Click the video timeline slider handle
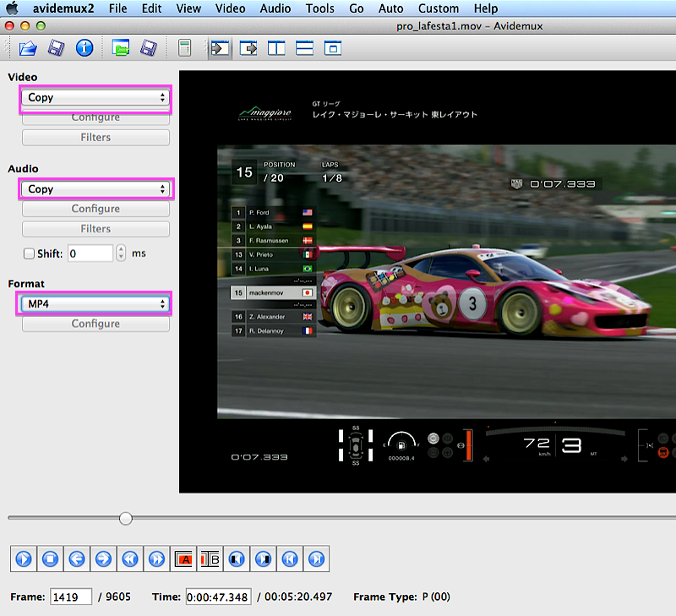Image resolution: width=676 pixels, height=616 pixels. (126, 518)
